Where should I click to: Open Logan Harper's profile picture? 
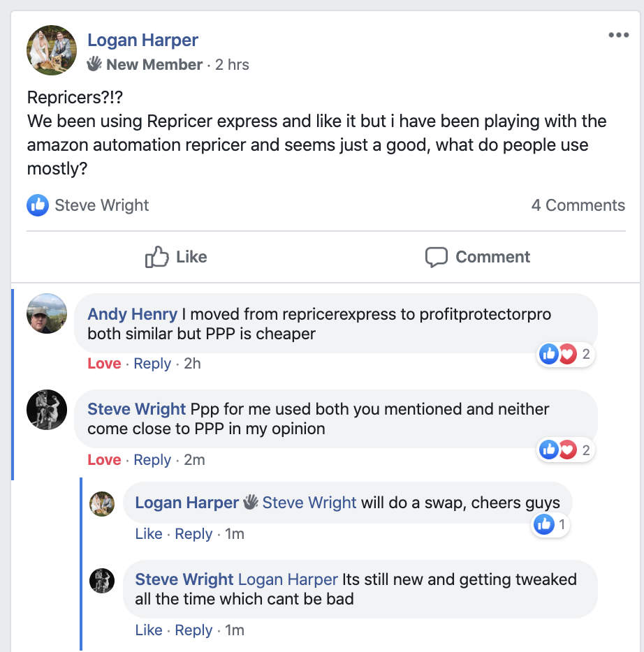52,50
